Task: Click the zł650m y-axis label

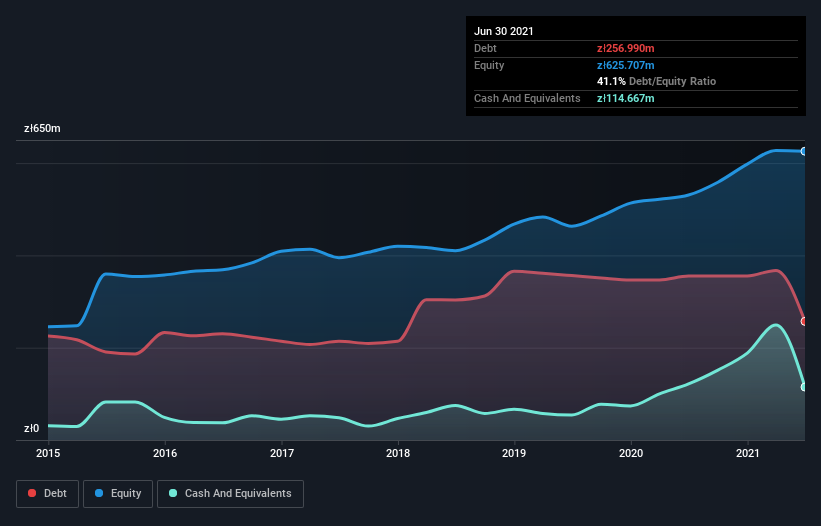Action: click(42, 129)
